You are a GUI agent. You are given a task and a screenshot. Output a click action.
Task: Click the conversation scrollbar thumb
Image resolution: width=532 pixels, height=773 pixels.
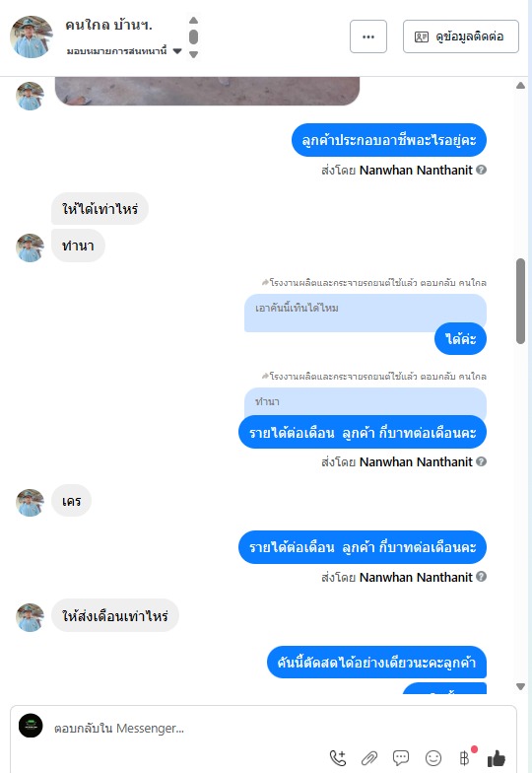[x=520, y=301]
